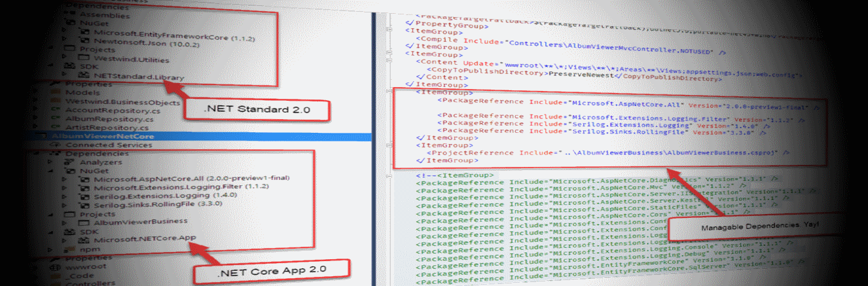Select the Westwind.BusinessObjects folder
This screenshot has height=286, width=868.
coord(122,103)
